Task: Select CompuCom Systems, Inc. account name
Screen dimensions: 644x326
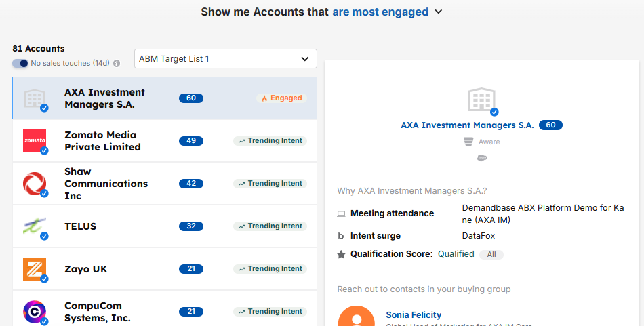Action: click(98, 312)
